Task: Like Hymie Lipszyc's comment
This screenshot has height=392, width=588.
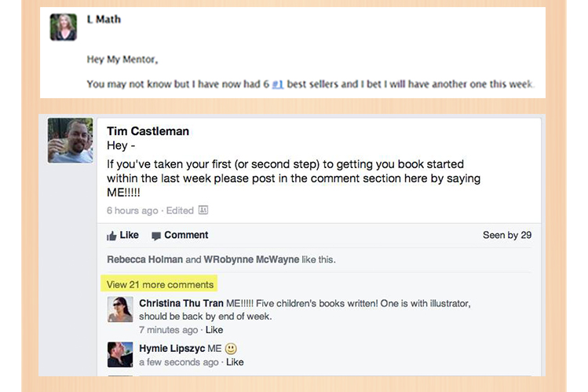Action: click(235, 362)
